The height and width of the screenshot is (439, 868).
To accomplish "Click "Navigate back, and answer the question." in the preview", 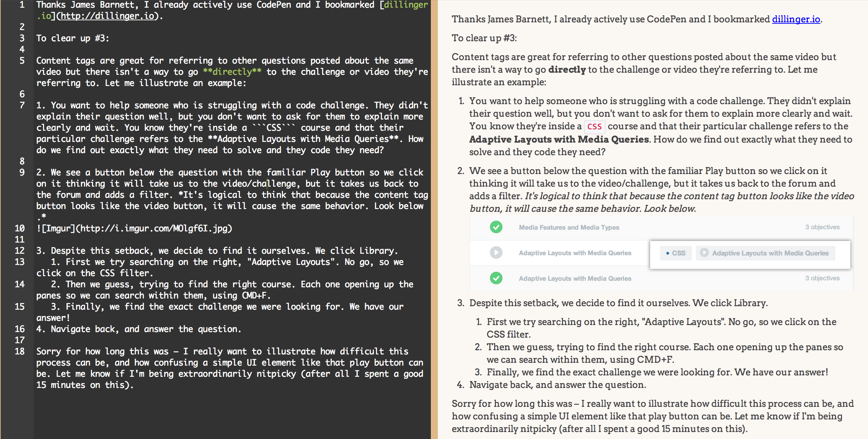I will (x=557, y=385).
